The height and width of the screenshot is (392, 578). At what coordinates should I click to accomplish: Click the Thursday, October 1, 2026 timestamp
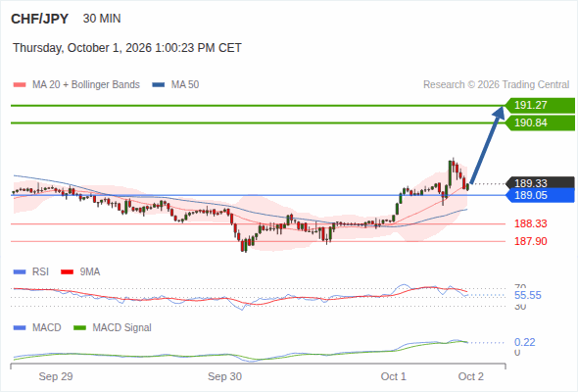coord(127,48)
